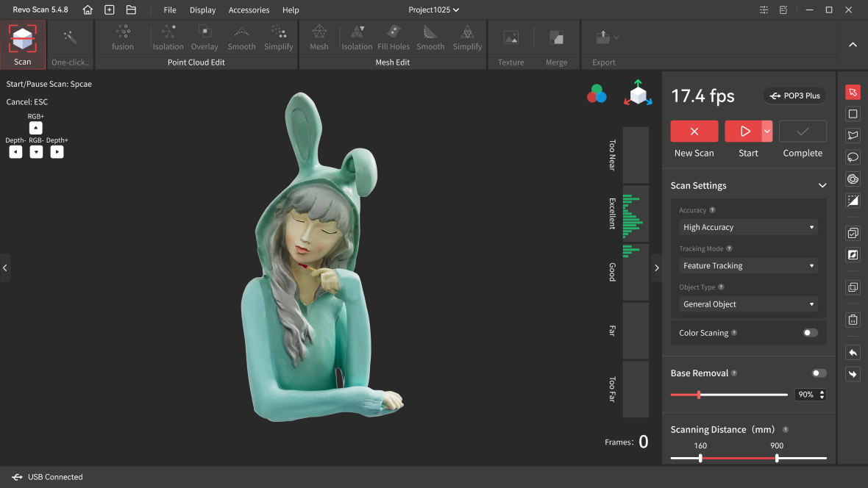Click the delete trash icon

[x=853, y=320]
